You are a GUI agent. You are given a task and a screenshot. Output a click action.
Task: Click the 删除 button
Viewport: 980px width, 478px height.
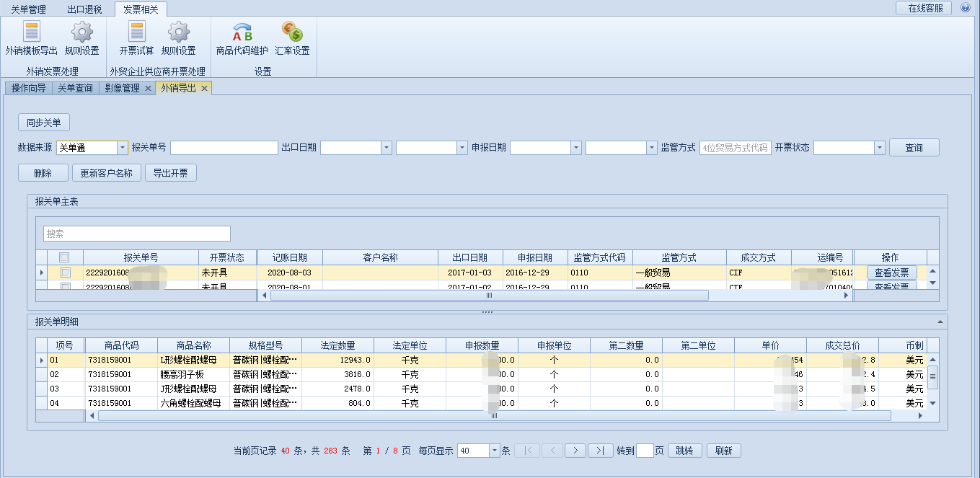click(43, 173)
